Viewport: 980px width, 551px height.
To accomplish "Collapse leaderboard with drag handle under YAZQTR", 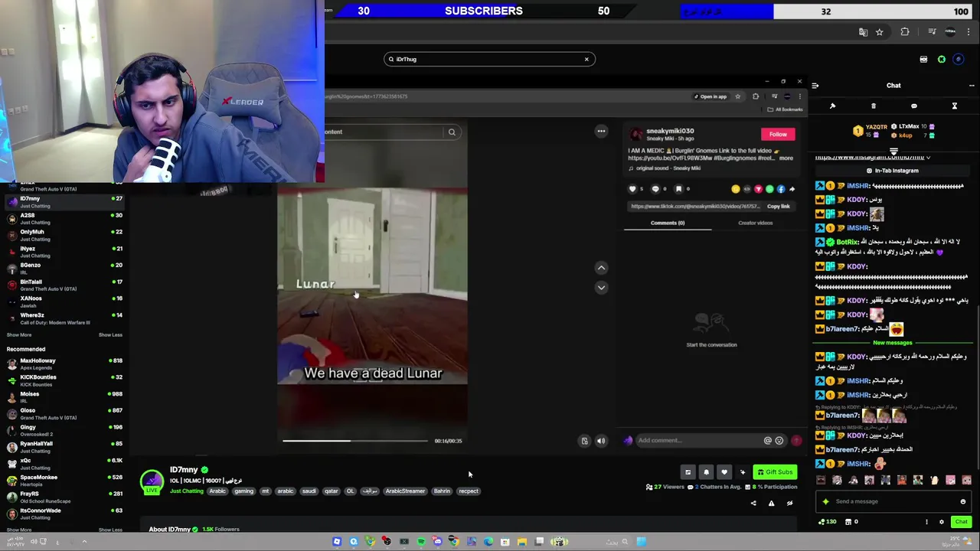I will pos(893,152).
